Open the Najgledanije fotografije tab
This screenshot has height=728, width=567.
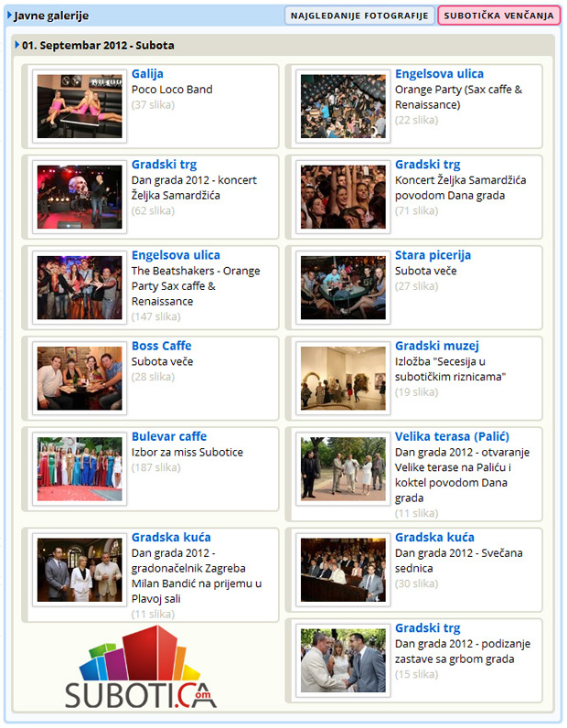click(359, 16)
